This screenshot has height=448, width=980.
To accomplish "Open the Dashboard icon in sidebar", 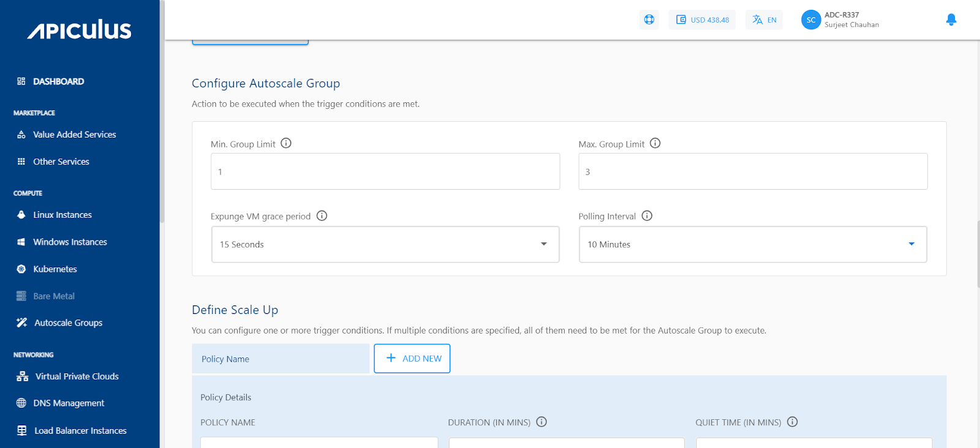I will coord(21,81).
